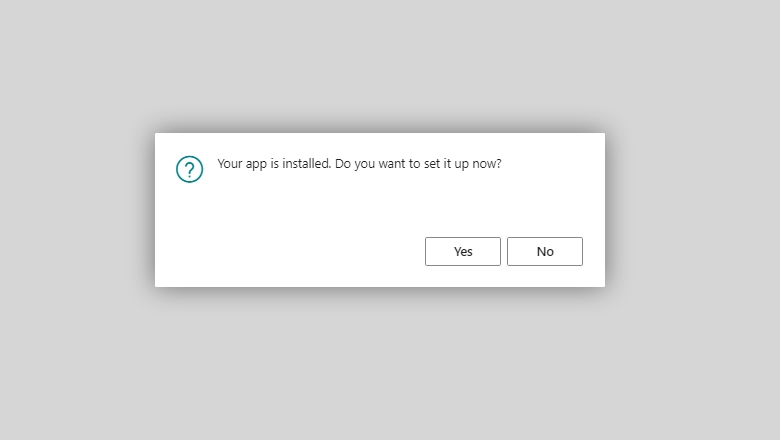The image size is (780, 440).
Task: Start app setup via the Yes button
Action: pos(463,252)
